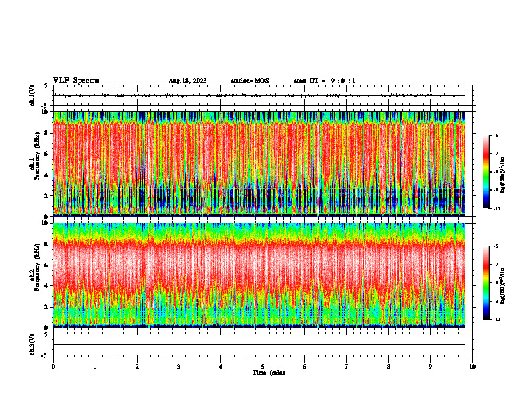The height and width of the screenshot is (411, 532).
Task: Click the "-6" label on ch.2 color bar
Action: click(496, 246)
